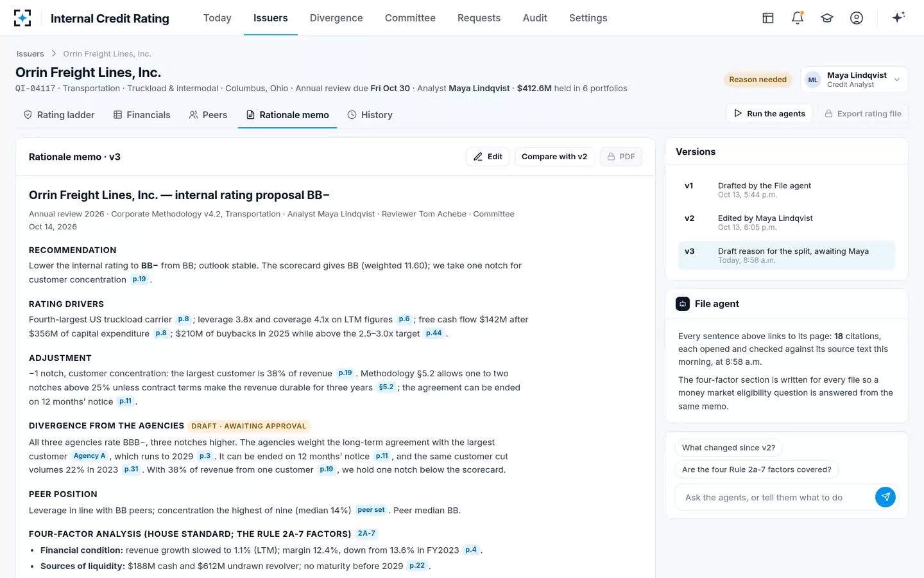The image size is (924, 578).
Task: Open the Agency A citation
Action: [x=89, y=456]
